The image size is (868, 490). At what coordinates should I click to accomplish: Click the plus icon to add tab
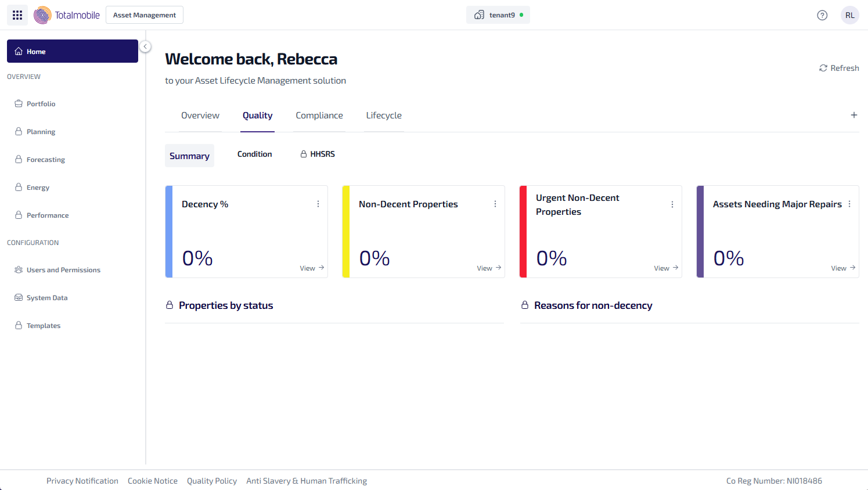853,115
